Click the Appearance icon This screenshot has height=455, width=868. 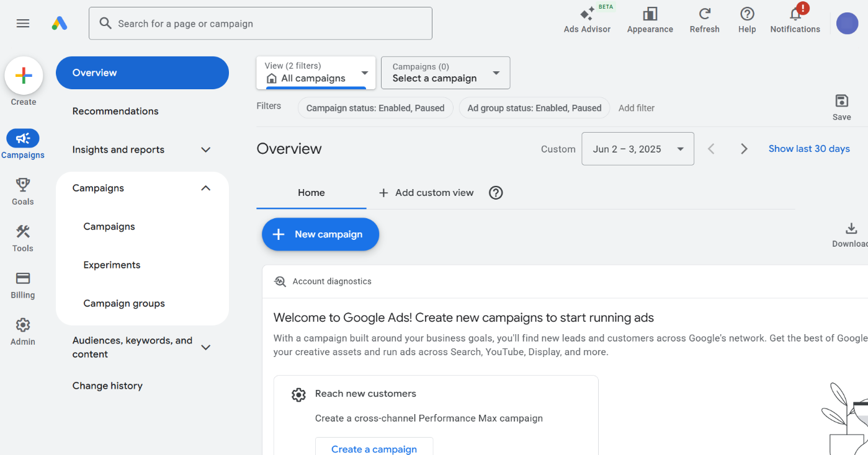[650, 19]
